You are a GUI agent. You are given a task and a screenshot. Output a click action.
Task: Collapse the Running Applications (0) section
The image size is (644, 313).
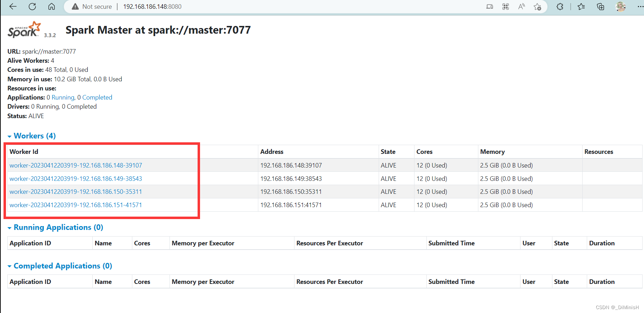(55, 227)
